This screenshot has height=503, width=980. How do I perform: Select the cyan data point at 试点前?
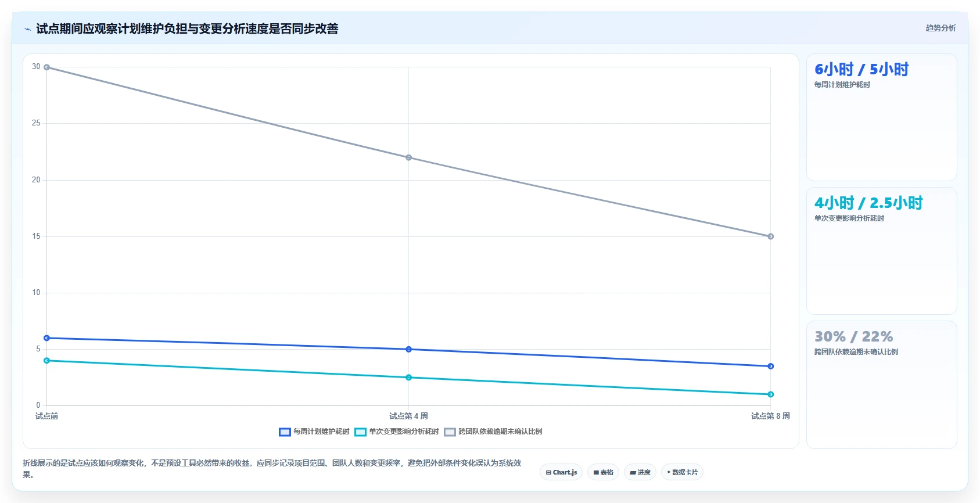coord(47,361)
